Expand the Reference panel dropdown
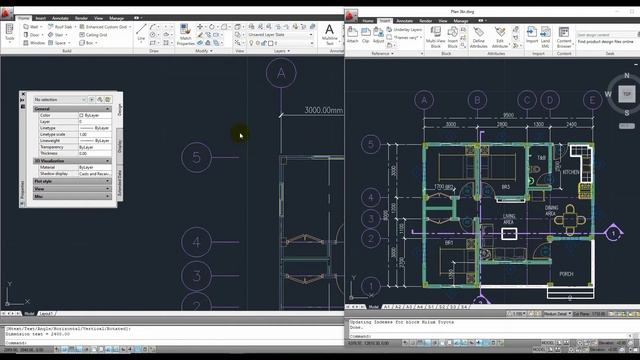640x360 pixels. pyautogui.click(x=382, y=53)
